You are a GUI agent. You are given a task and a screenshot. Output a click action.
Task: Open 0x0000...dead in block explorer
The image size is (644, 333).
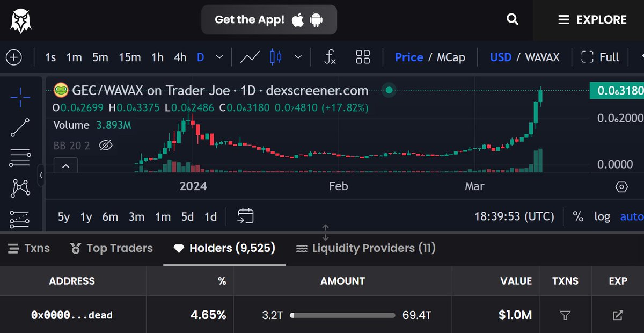618,315
